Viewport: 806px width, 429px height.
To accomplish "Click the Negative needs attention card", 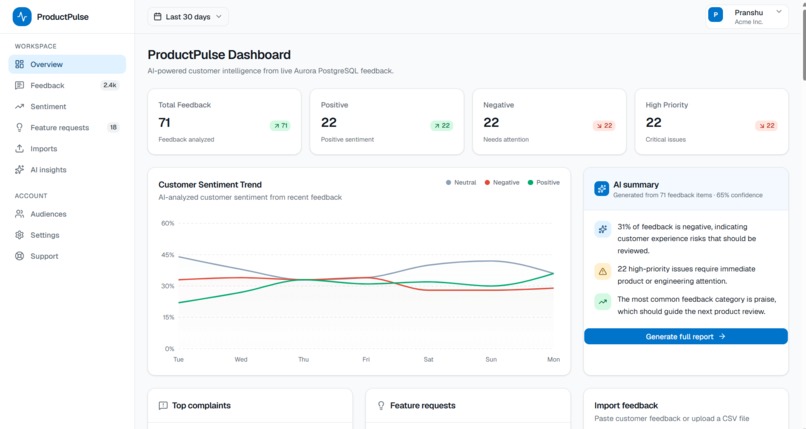I will 549,122.
